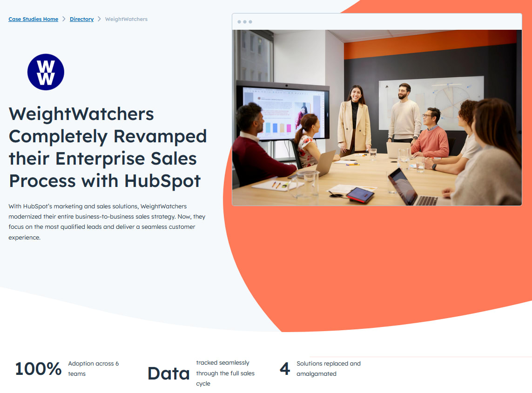Go to the Directory breadcrumb link
The height and width of the screenshot is (393, 532).
pos(81,20)
